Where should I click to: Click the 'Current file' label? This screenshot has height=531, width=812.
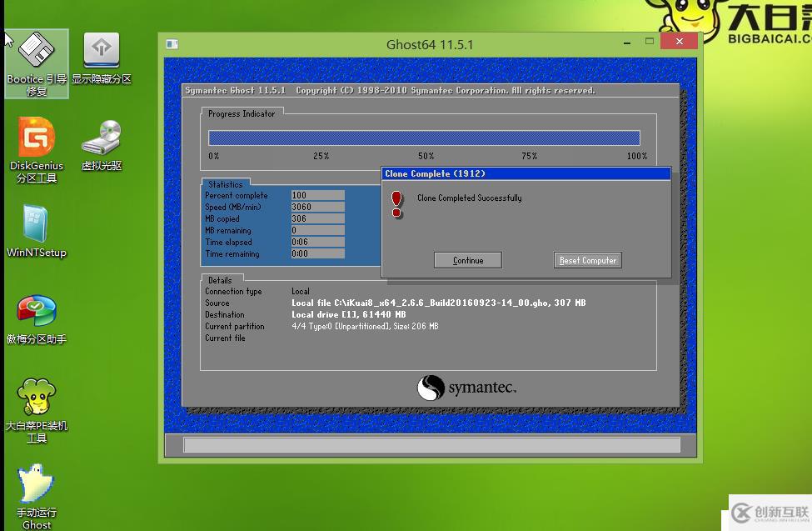click(x=225, y=338)
